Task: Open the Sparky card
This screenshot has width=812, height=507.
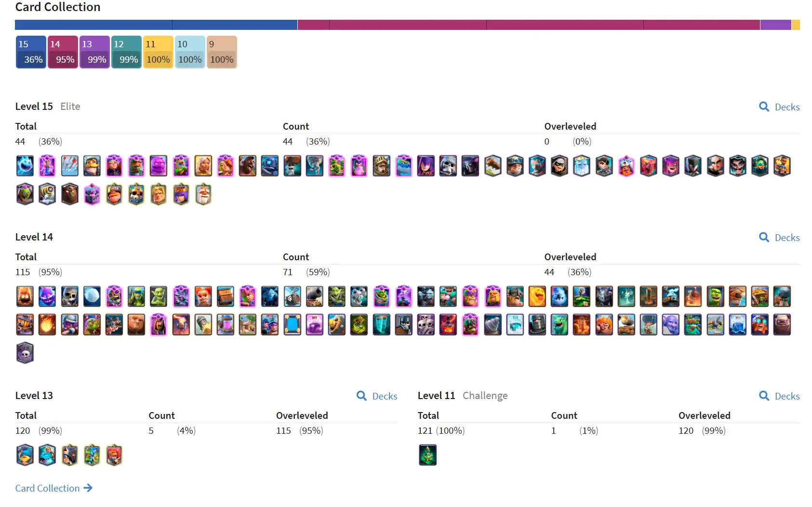Action: click(x=47, y=195)
